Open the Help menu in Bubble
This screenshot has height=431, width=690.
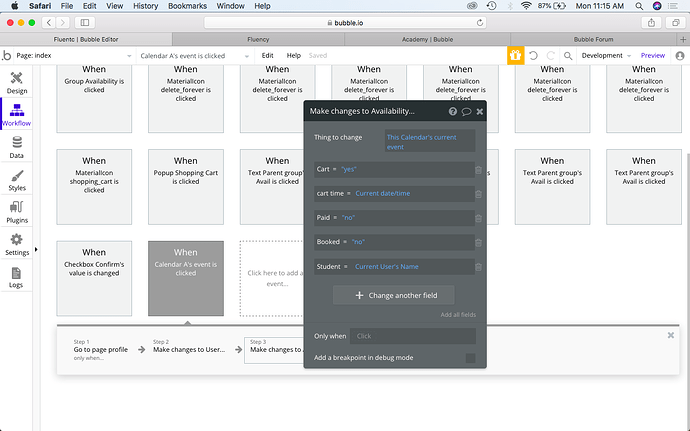coord(294,55)
